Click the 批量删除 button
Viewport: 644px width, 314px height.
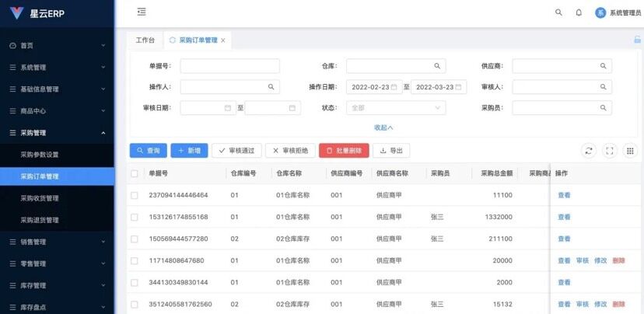tap(344, 151)
